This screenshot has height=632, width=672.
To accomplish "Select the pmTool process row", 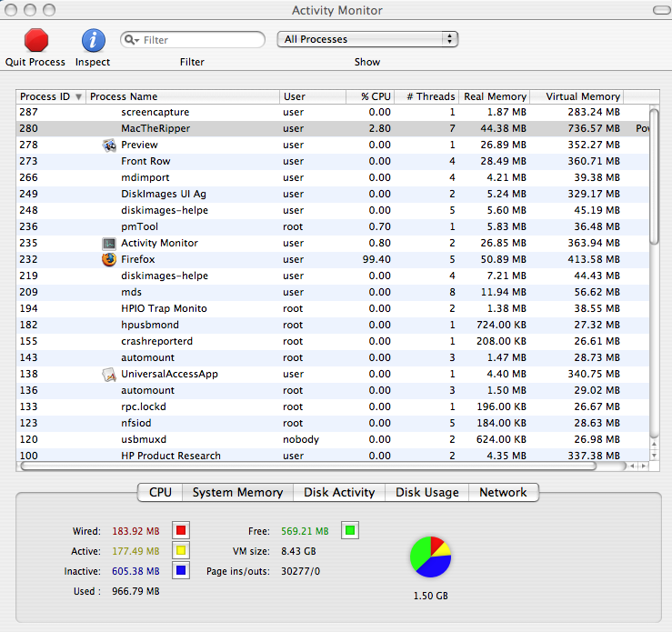I will pyautogui.click(x=333, y=227).
